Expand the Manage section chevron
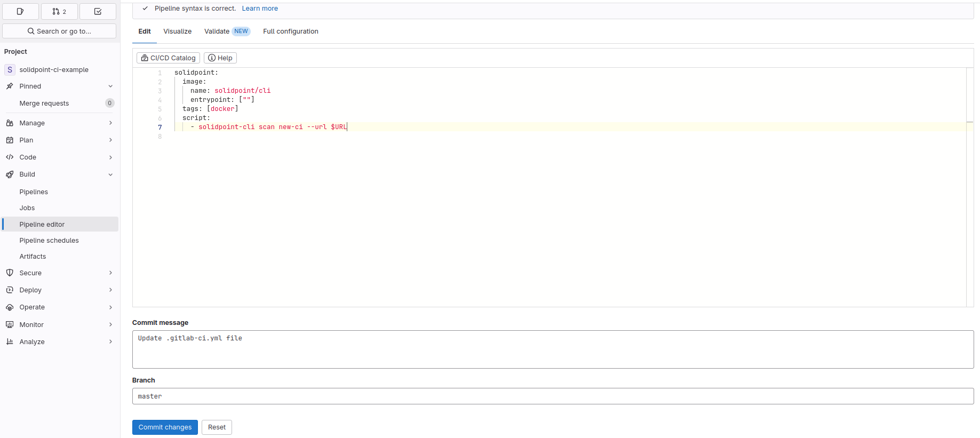This screenshot has height=438, width=980. (110, 123)
